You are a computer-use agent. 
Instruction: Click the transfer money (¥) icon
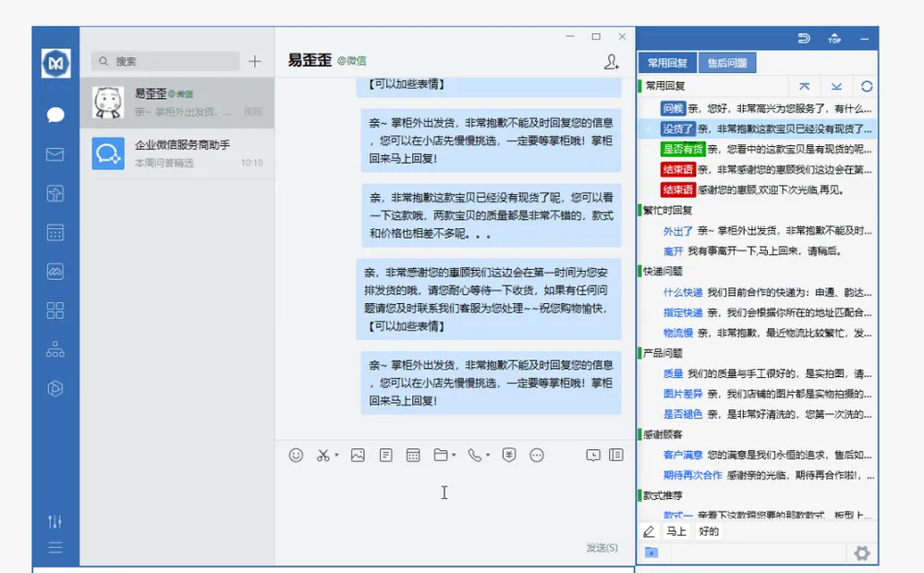pyautogui.click(x=508, y=456)
